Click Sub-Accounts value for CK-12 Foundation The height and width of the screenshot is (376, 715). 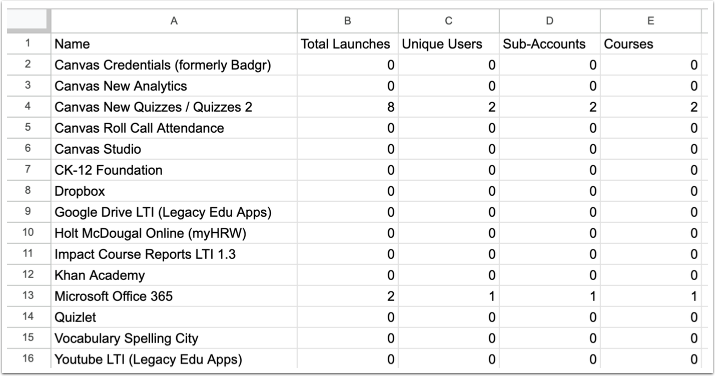click(x=550, y=170)
